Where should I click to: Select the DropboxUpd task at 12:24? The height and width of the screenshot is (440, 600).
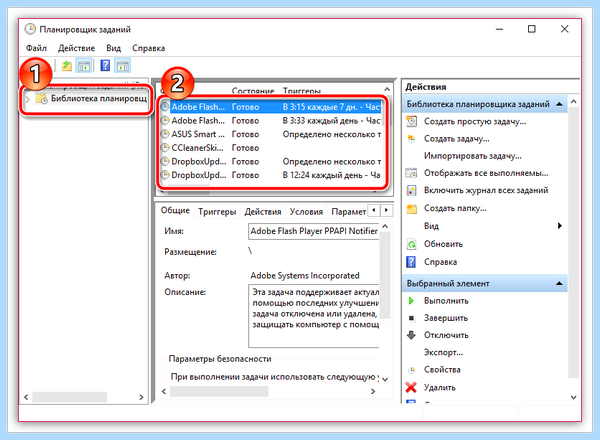click(271, 175)
